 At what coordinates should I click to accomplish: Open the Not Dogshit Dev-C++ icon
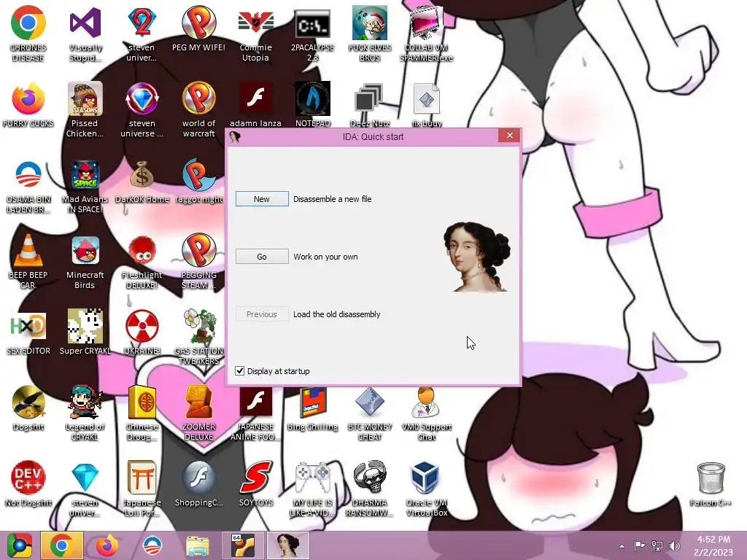28,483
